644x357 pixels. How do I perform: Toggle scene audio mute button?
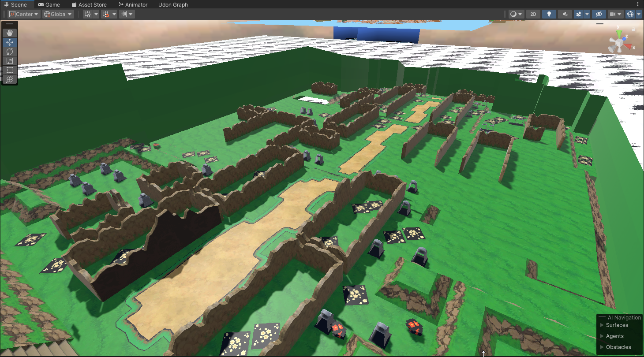[565, 14]
